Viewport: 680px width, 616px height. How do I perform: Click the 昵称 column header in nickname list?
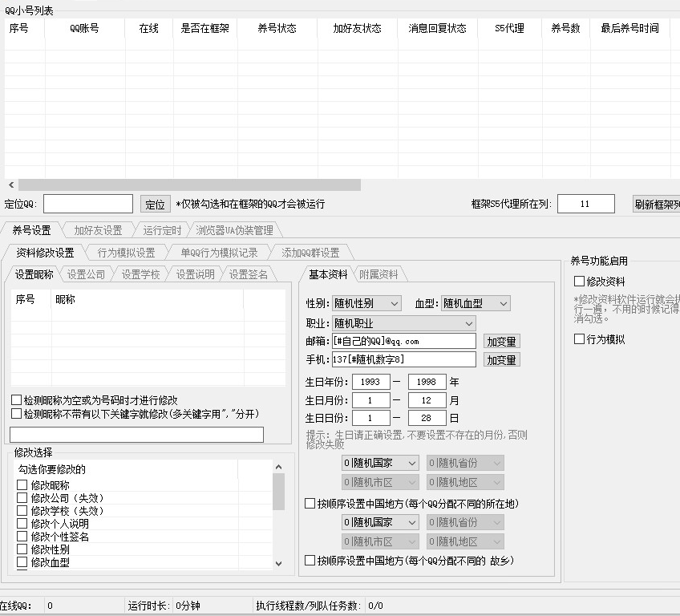point(148,299)
